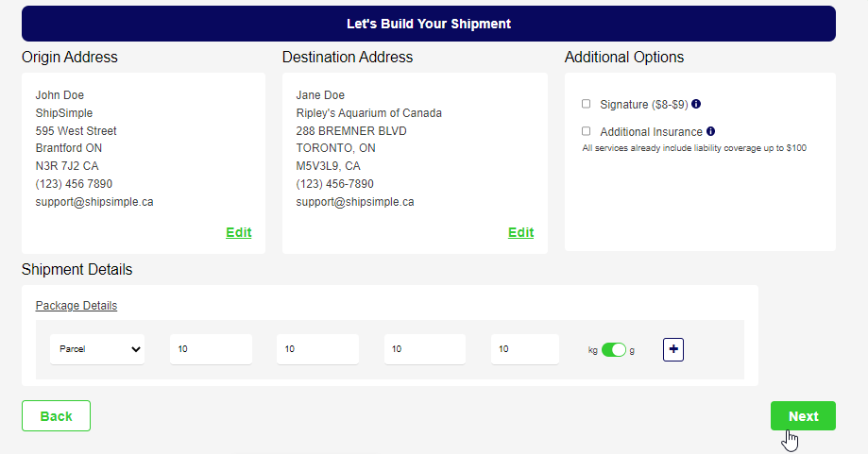868x454 pixels.
Task: Open the Parcel package type dropdown
Action: (97, 349)
